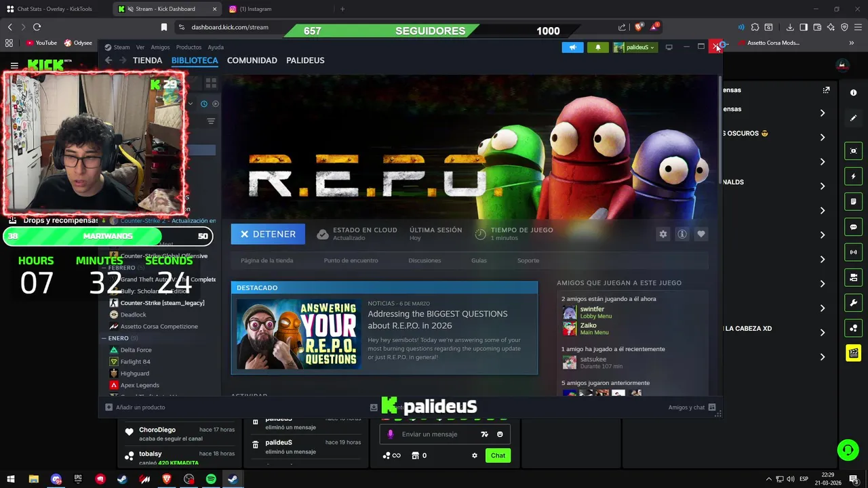Open emoji picker in Kick chat
The image size is (868, 488).
500,434
